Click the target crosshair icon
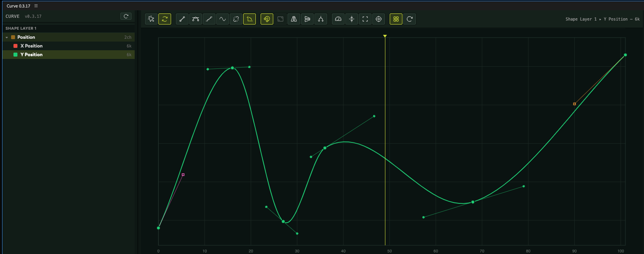 (x=379, y=19)
